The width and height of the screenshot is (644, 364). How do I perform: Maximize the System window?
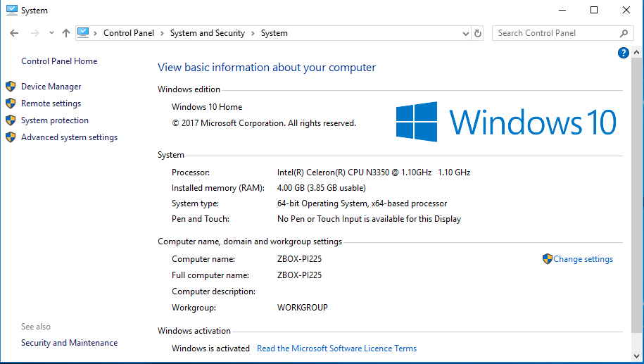[x=594, y=11]
